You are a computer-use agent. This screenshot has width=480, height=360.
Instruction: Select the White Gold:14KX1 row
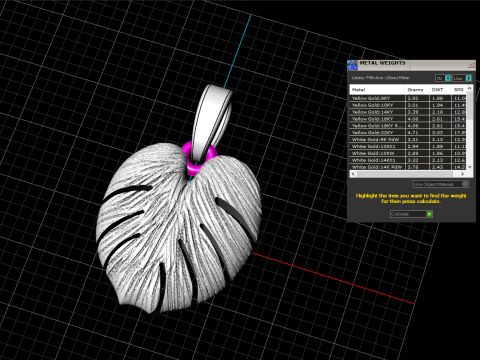408,160
